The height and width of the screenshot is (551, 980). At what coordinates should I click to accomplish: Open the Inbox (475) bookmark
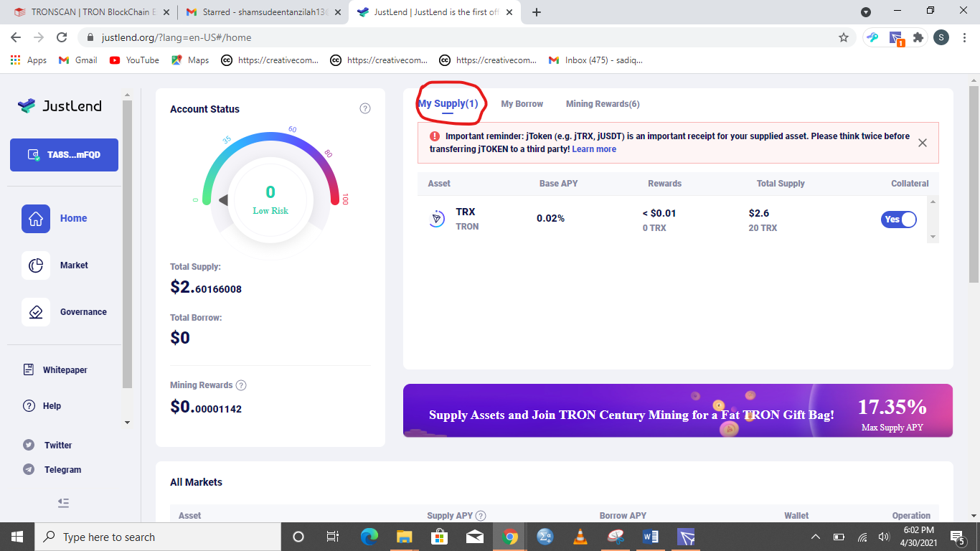[595, 60]
